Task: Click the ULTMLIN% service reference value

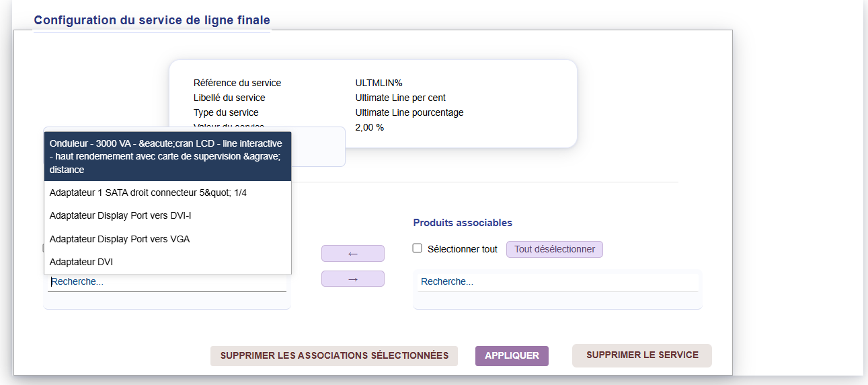Action: (x=379, y=83)
